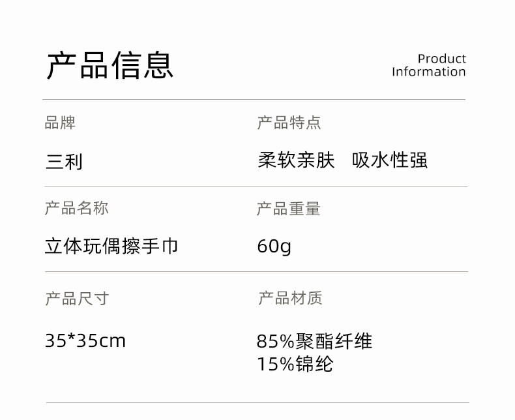Click the word Product in the subtitle
515x420 pixels.
point(441,59)
